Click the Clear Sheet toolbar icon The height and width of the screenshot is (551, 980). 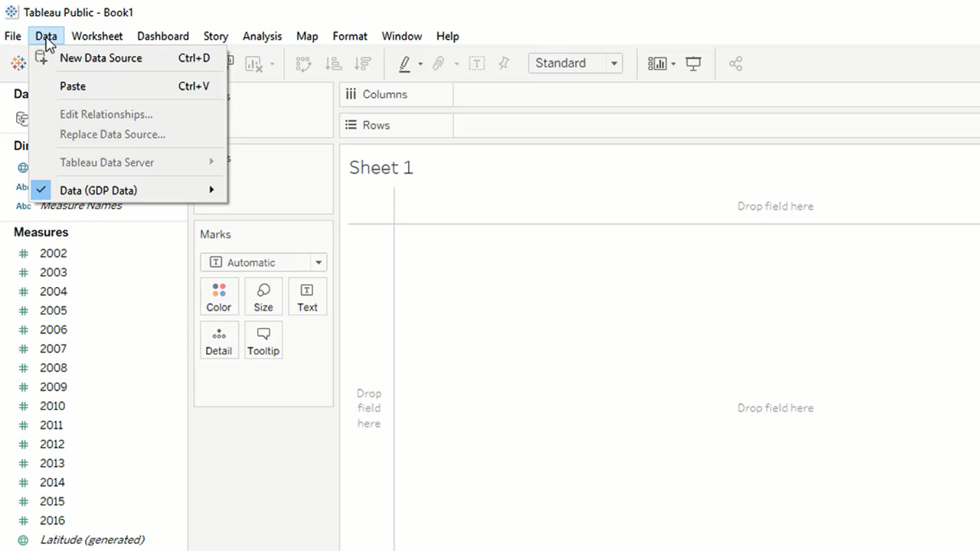point(253,64)
